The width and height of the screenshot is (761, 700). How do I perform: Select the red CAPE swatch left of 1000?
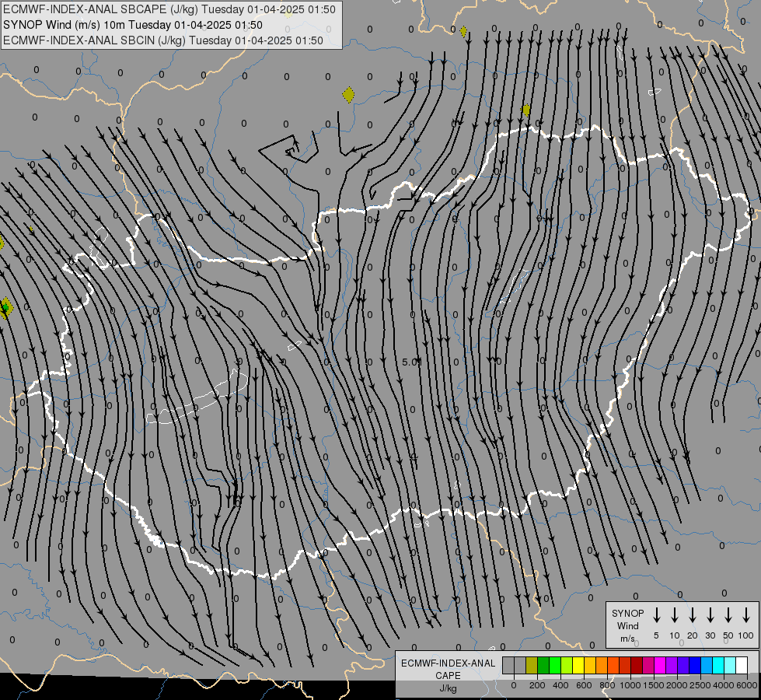[x=625, y=665]
